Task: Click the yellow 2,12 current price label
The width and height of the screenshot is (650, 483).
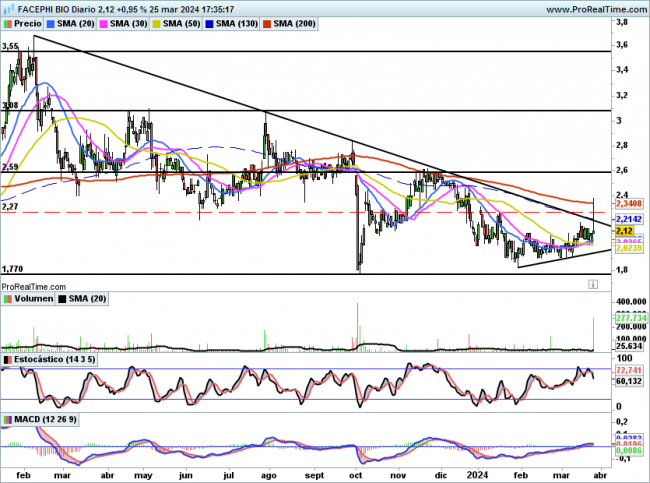Action: pyautogui.click(x=625, y=231)
